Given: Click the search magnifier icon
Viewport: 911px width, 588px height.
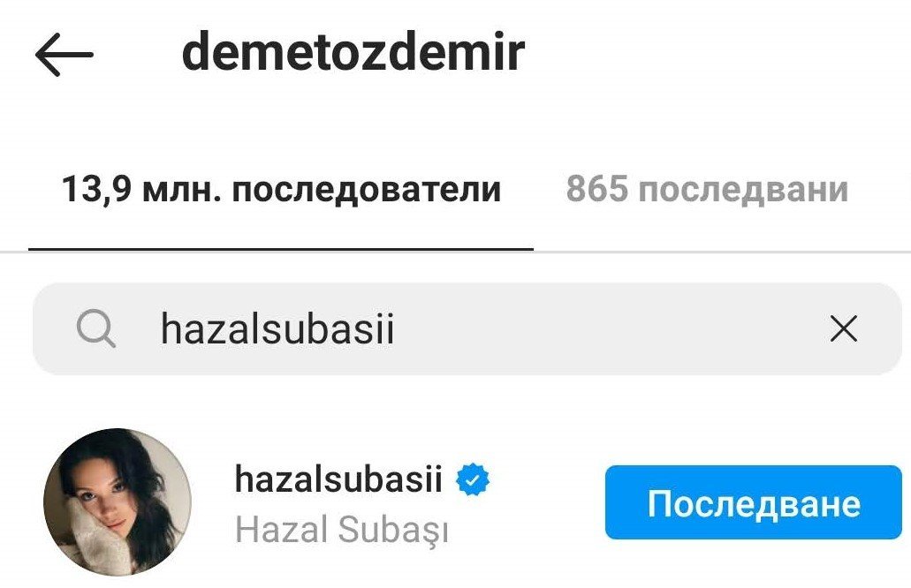Looking at the screenshot, I should 95,328.
